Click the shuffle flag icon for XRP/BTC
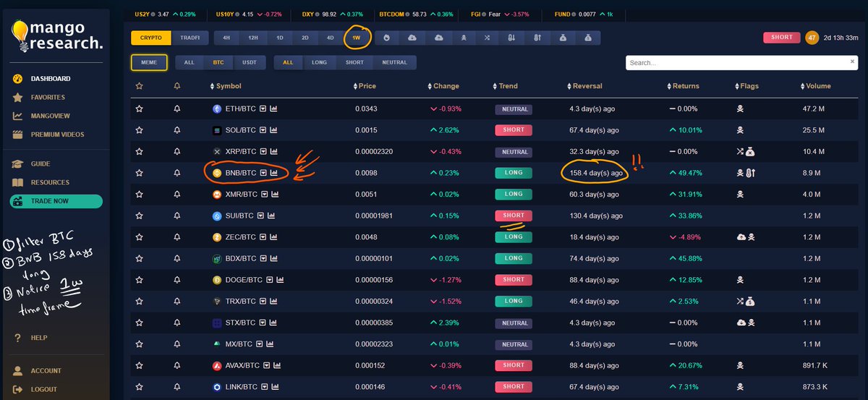The height and width of the screenshot is (400, 868). point(740,152)
